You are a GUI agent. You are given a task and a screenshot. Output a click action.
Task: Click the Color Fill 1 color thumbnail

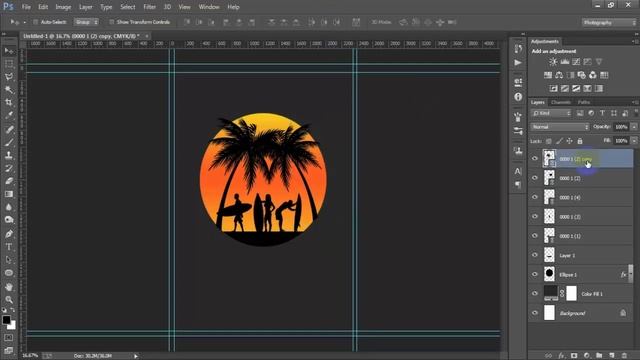pyautogui.click(x=550, y=293)
